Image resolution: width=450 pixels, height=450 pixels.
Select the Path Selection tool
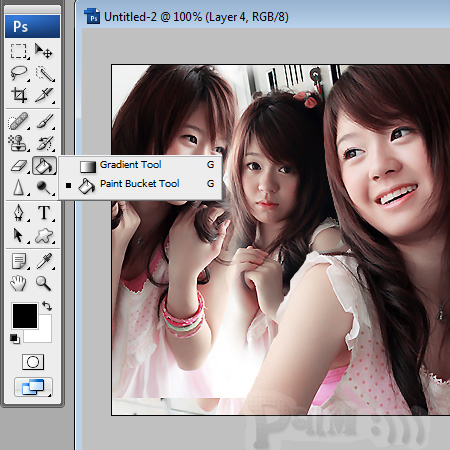tap(19, 235)
